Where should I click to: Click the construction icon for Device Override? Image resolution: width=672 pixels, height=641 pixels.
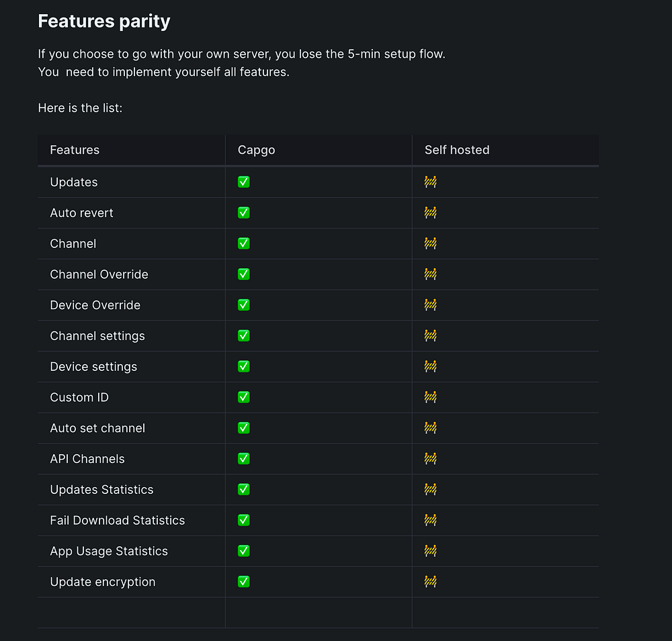pos(431,305)
